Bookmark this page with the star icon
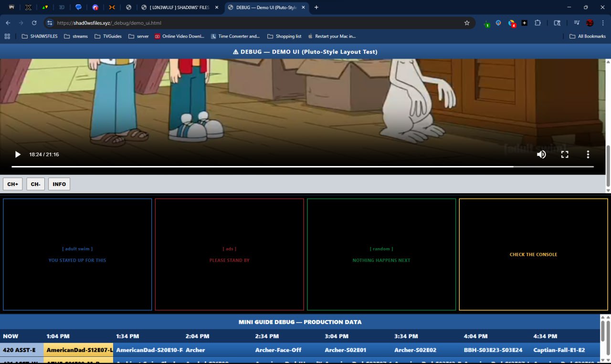 467,23
